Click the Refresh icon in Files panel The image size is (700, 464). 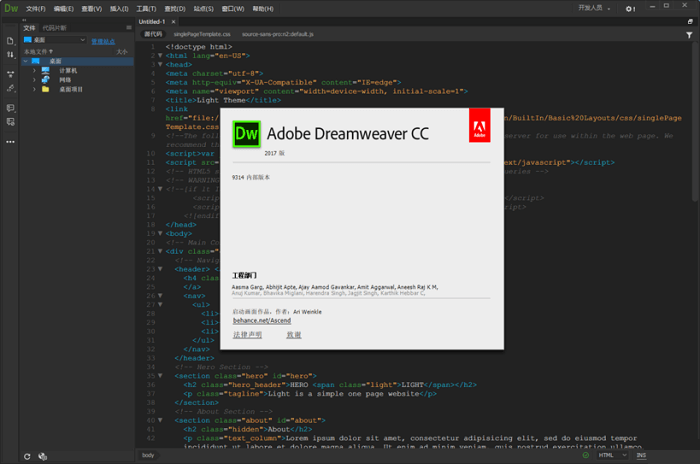click(x=27, y=456)
